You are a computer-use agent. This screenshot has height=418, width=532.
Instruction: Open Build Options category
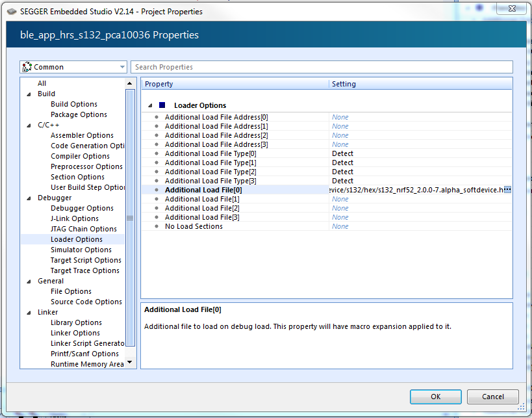(74, 104)
